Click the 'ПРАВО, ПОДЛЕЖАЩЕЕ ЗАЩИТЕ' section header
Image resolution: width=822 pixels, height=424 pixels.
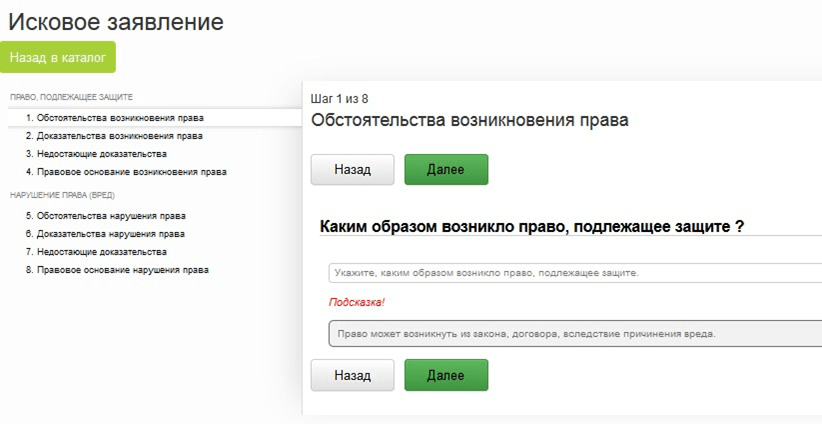coord(71,97)
